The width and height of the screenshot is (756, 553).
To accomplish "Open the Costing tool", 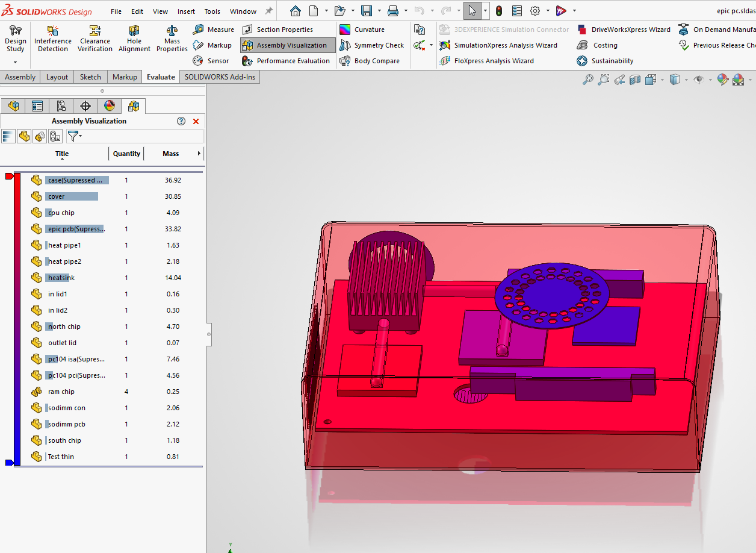I will [597, 45].
